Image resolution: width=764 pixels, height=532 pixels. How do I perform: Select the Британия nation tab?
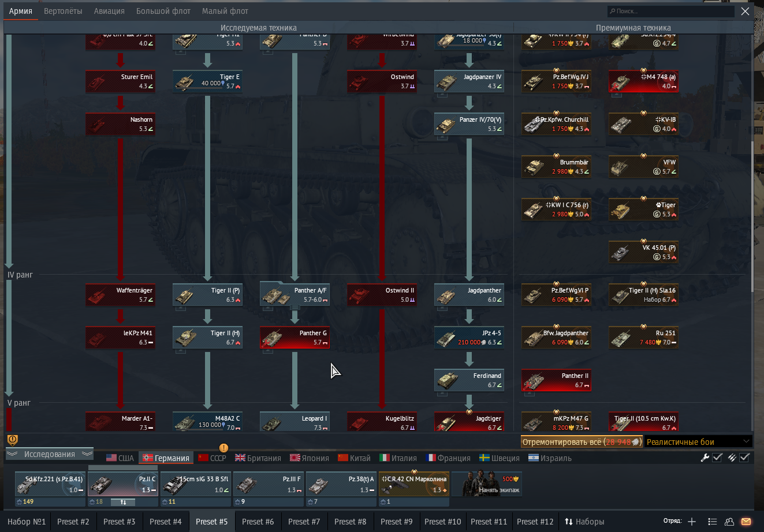258,458
